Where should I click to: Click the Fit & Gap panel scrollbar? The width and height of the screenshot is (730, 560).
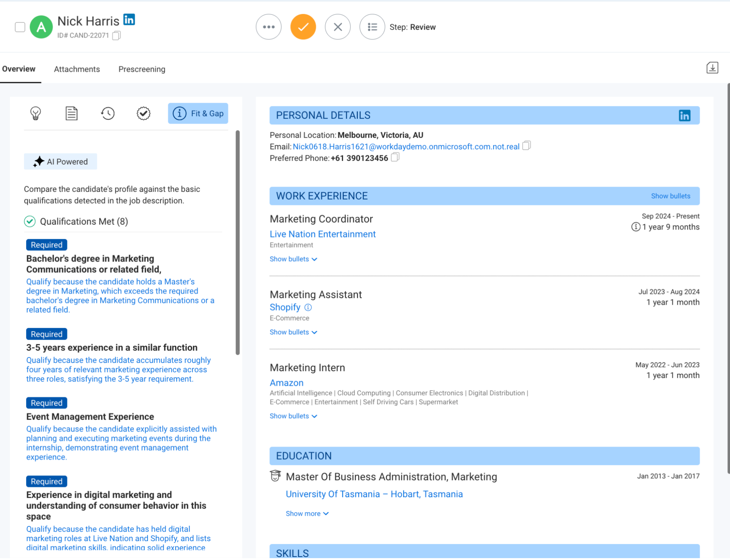[x=237, y=242]
